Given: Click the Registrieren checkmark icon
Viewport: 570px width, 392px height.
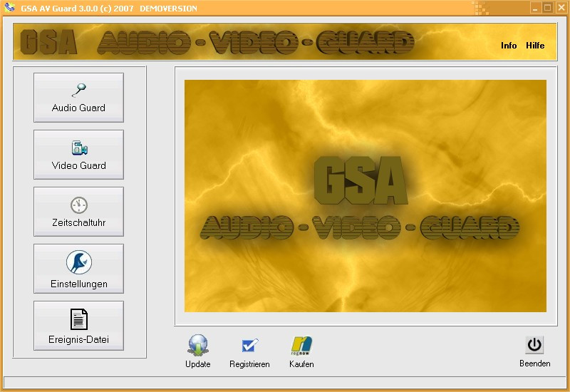Looking at the screenshot, I should [250, 345].
